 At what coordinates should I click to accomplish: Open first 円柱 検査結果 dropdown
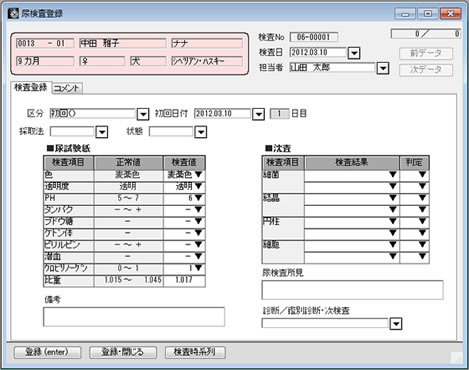393,221
